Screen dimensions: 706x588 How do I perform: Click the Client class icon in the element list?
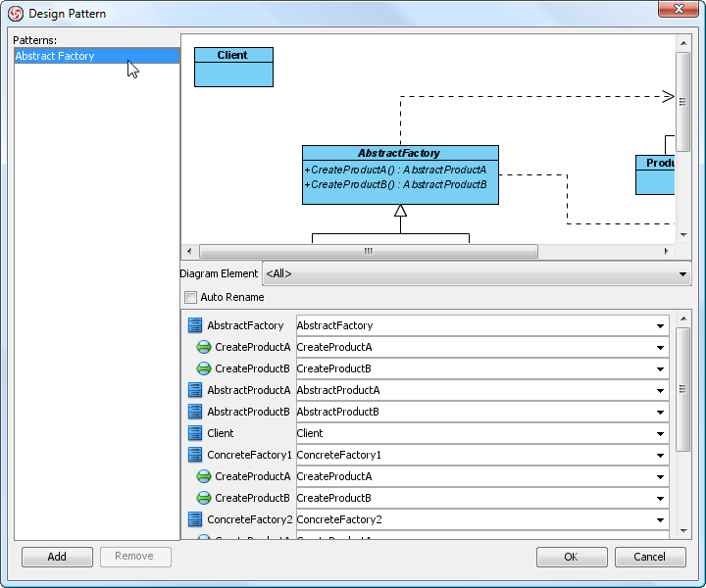pos(195,433)
